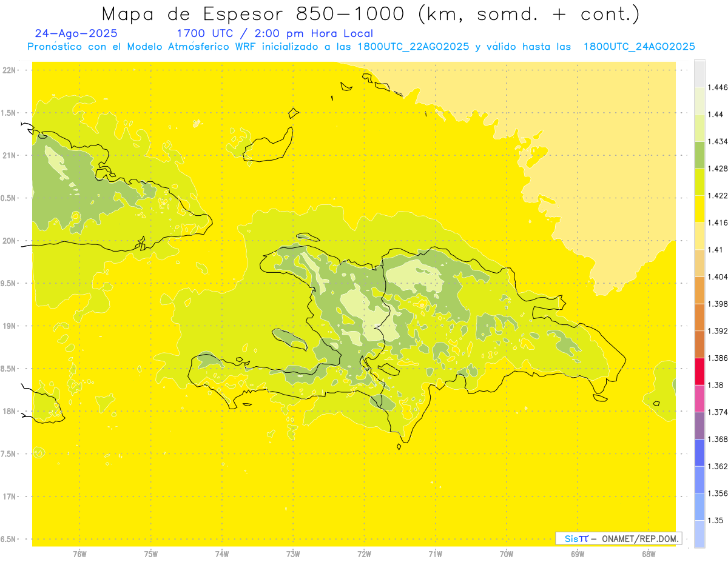The height and width of the screenshot is (562, 728).
Task: Click the 'Pronóstico con el Modelo Atmosférico WRF' line
Action: 361,47
